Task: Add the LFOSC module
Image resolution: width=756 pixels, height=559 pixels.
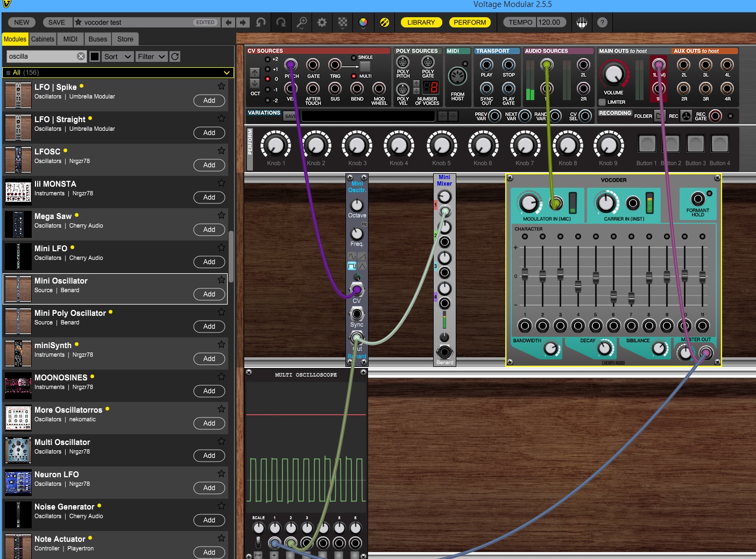Action: point(209,165)
